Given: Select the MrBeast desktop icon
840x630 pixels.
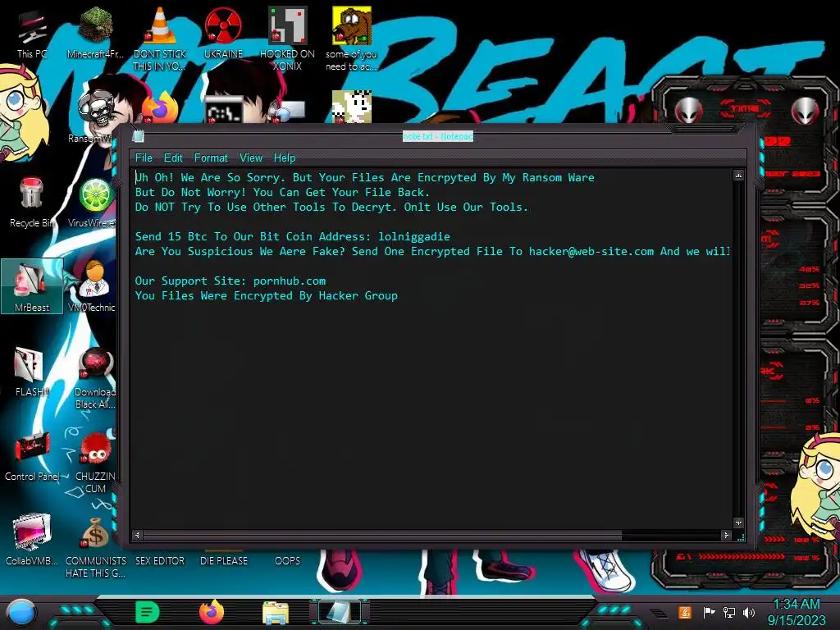Looking at the screenshot, I should (x=32, y=286).
